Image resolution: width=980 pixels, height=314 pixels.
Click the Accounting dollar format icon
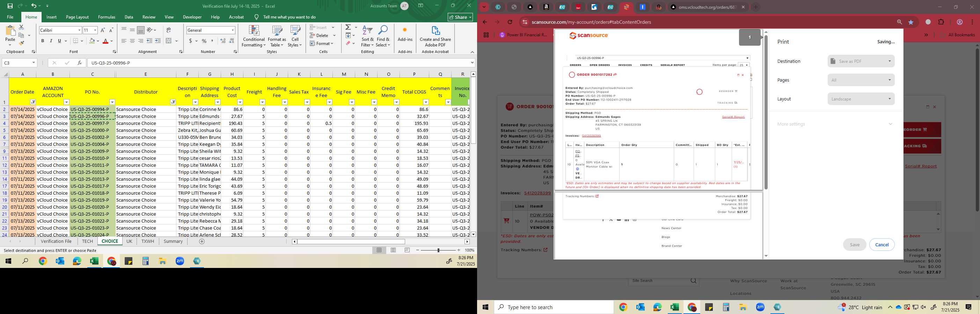click(190, 41)
